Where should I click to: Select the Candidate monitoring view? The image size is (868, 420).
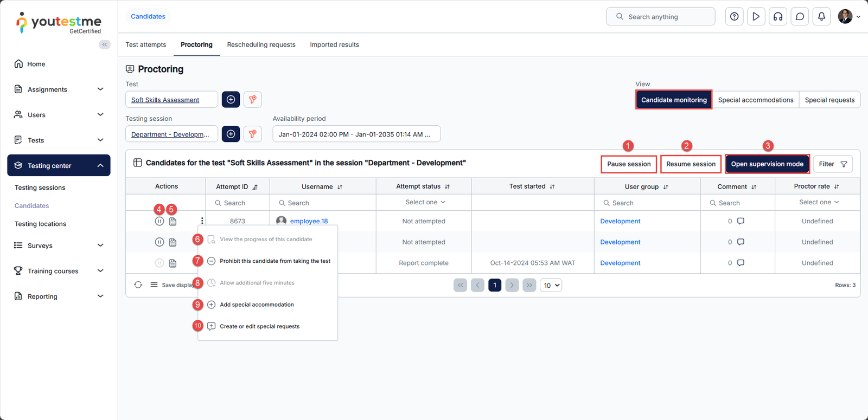(674, 100)
